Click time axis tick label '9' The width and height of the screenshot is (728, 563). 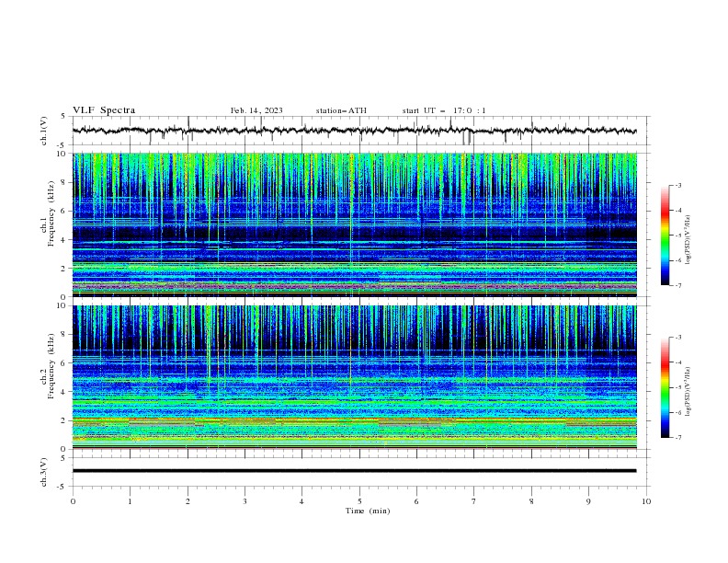pyautogui.click(x=588, y=501)
